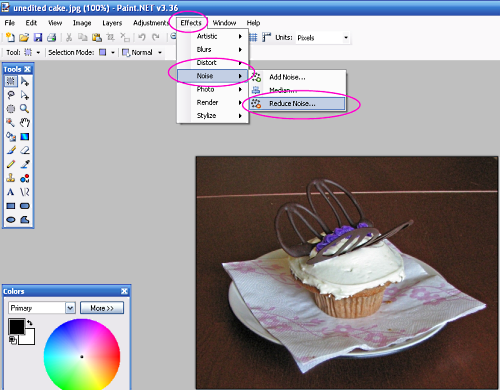The width and height of the screenshot is (500, 390).
Task: Open the Adjustments menu
Action: (x=151, y=23)
